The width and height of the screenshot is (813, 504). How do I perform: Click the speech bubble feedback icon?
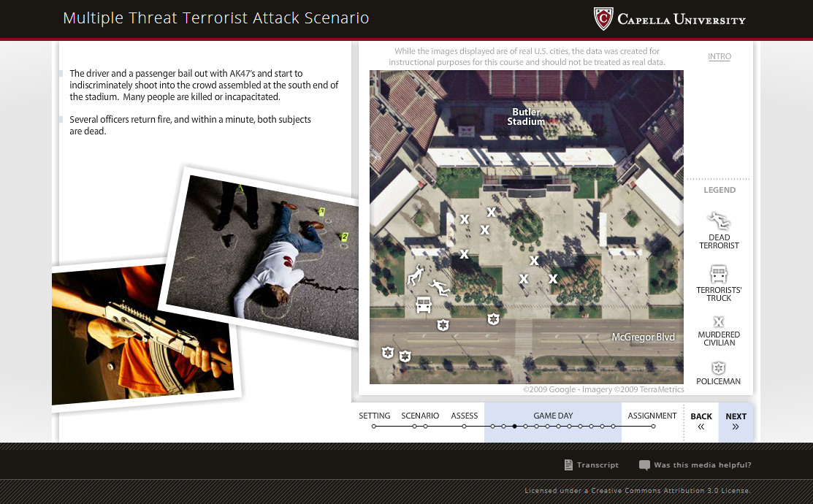pos(644,465)
